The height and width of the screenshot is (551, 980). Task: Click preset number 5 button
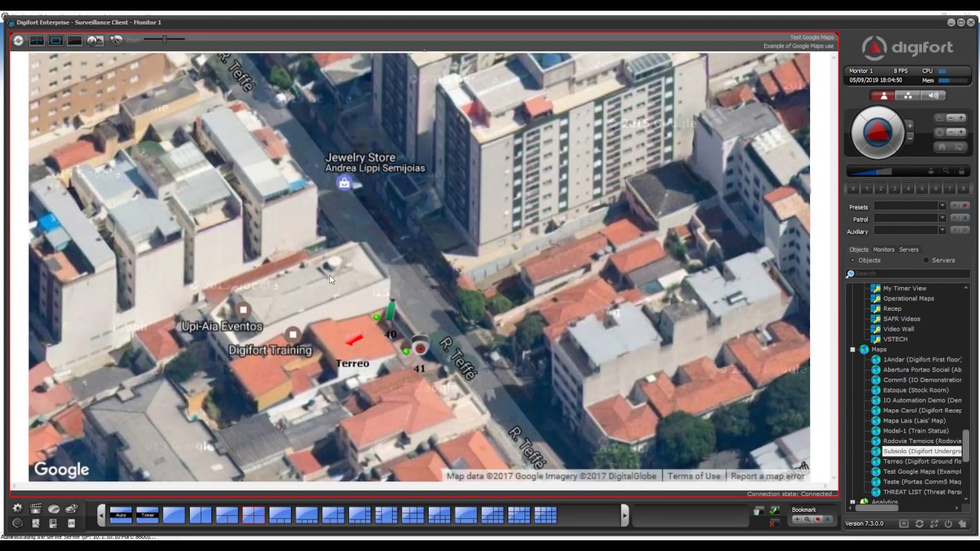click(922, 188)
